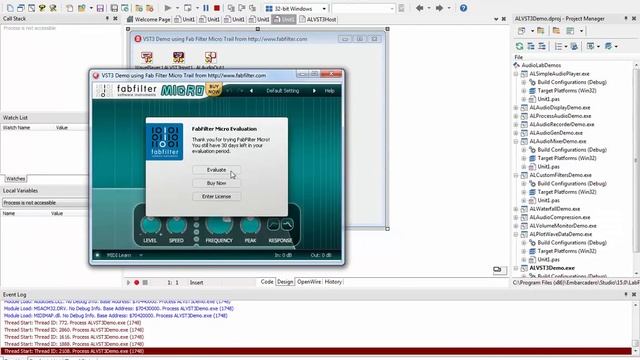Click the Collapse All icon in Project Manager
Screen dimensions: 640x360
[x=542, y=46]
